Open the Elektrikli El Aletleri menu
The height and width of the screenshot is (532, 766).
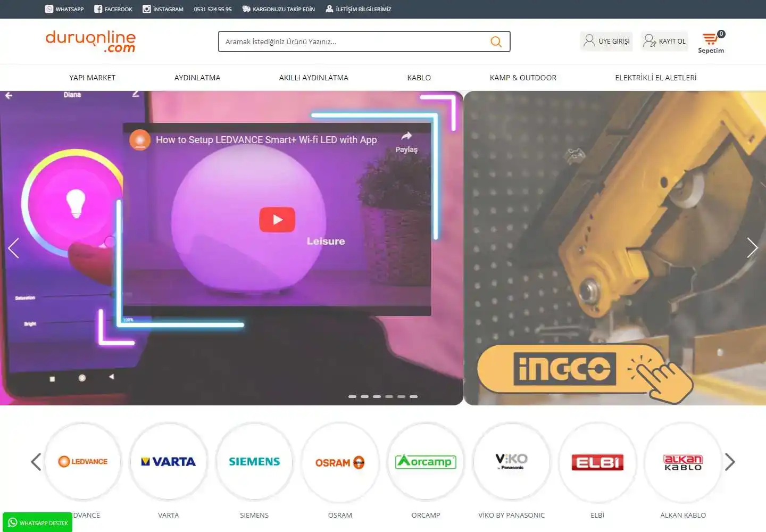coord(656,78)
